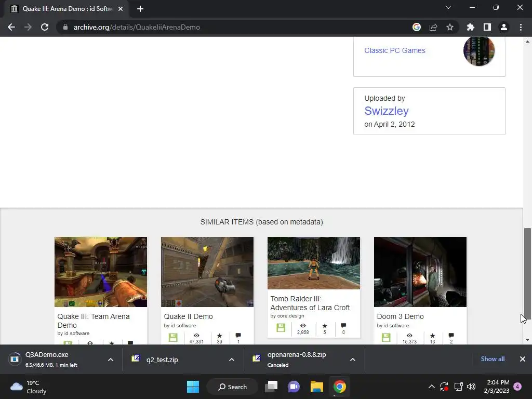Open the Chat camera icon on taskbar
Image resolution: width=532 pixels, height=399 pixels.
coord(294,387)
